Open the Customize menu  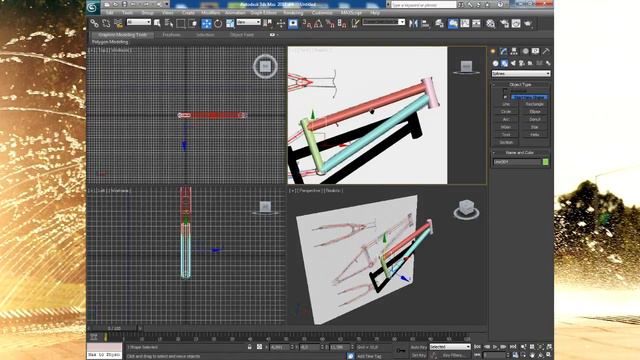tap(322, 13)
